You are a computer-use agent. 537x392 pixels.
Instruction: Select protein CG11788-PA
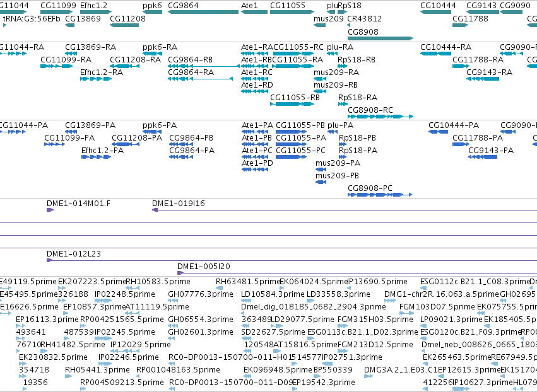pyautogui.click(x=461, y=144)
